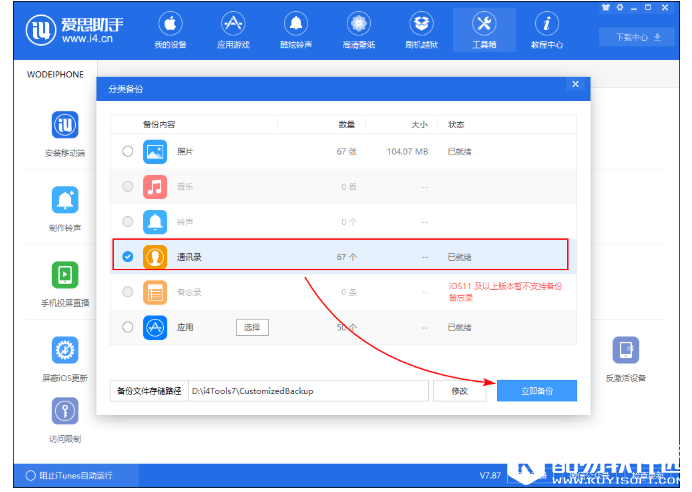The height and width of the screenshot is (492, 692).
Task: Click 访问限制 sidebar icon
Action: tap(65, 411)
